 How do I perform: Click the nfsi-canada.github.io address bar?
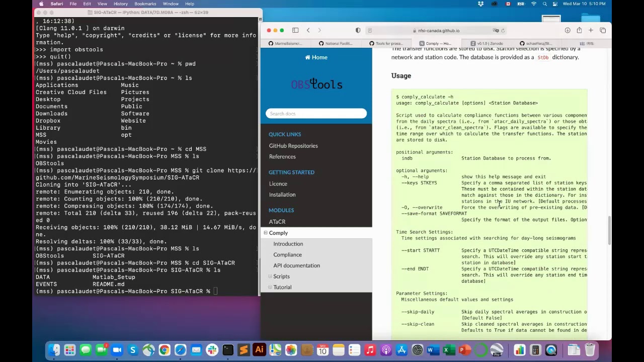pos(436,31)
